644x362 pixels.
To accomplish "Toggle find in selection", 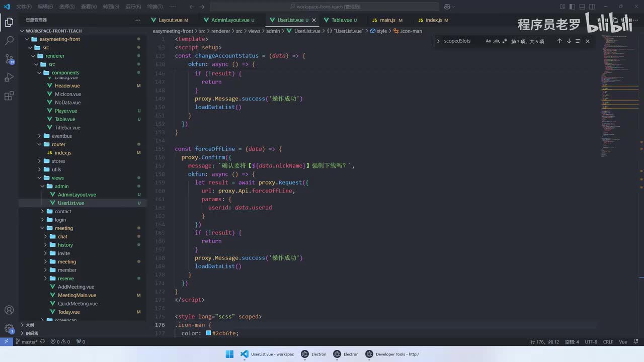I will click(578, 41).
